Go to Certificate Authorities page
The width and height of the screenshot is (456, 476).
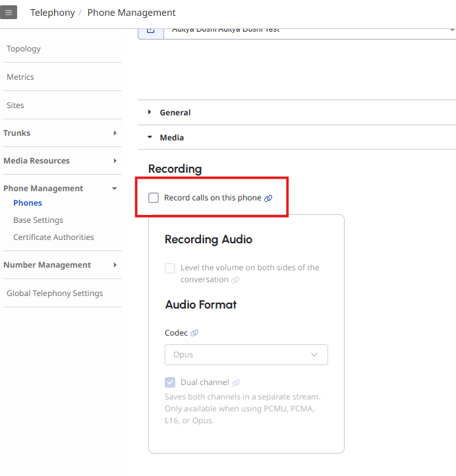pyautogui.click(x=53, y=237)
